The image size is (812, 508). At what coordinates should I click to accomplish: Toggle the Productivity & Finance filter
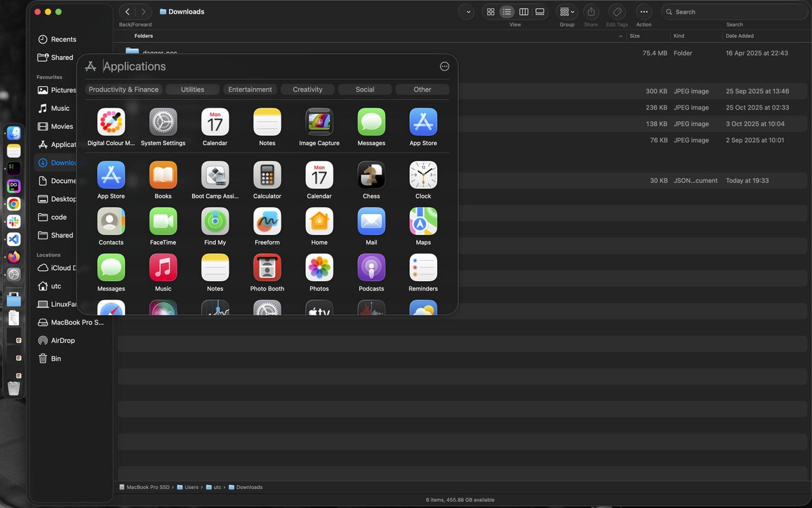point(123,89)
